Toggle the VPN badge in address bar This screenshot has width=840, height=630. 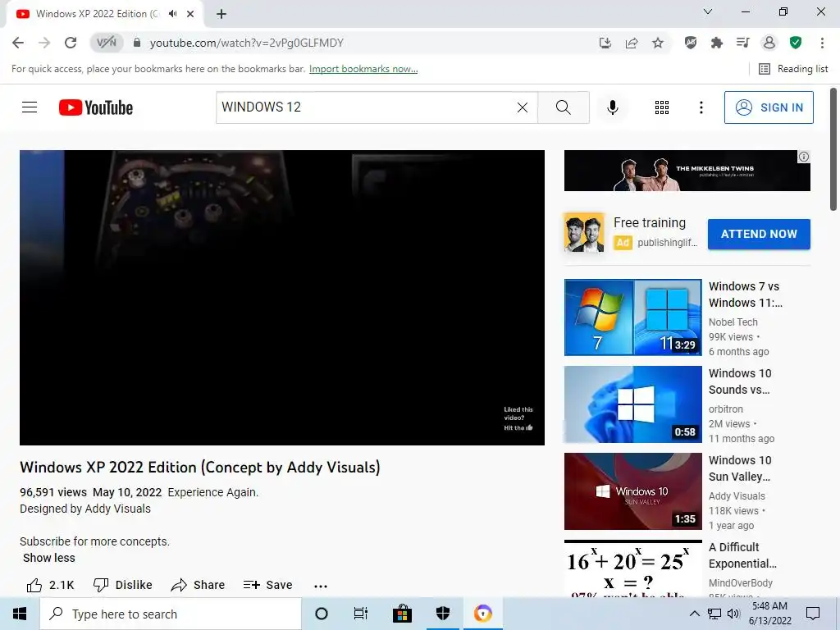[106, 43]
